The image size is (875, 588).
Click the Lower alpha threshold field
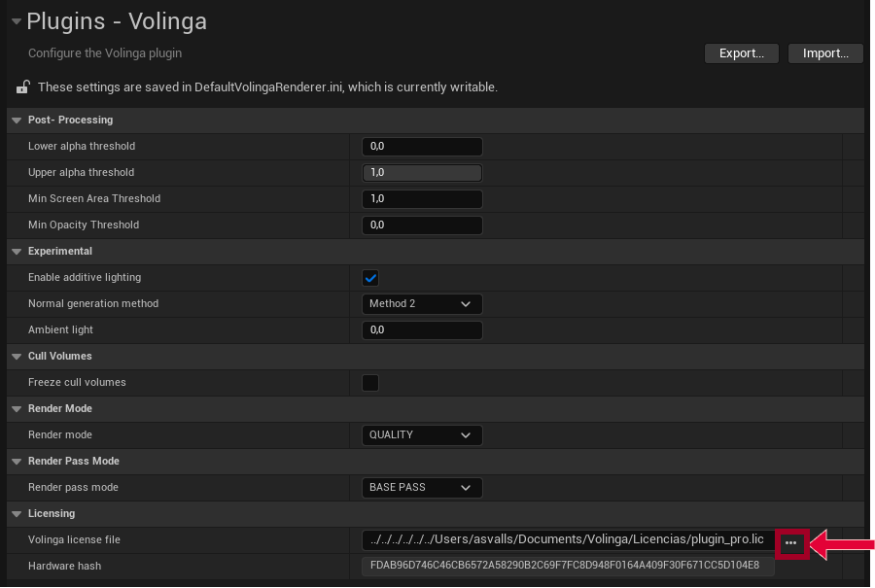pos(422,147)
